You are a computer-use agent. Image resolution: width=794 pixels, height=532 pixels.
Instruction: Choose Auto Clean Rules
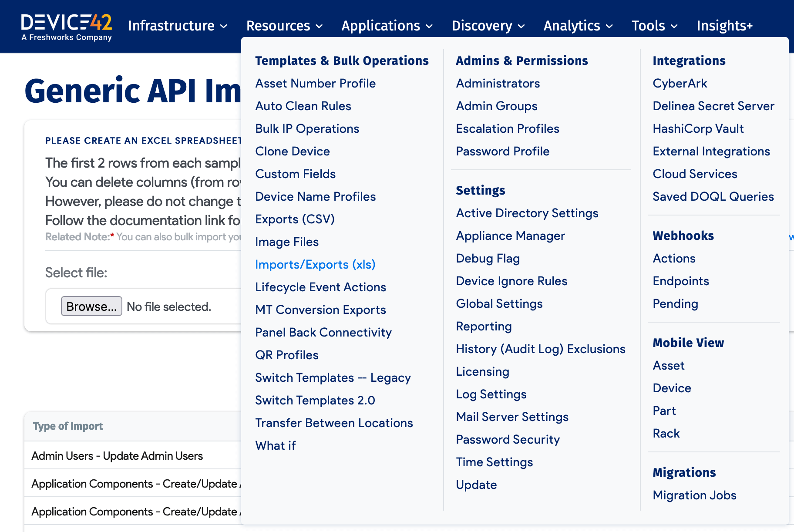[x=303, y=106]
